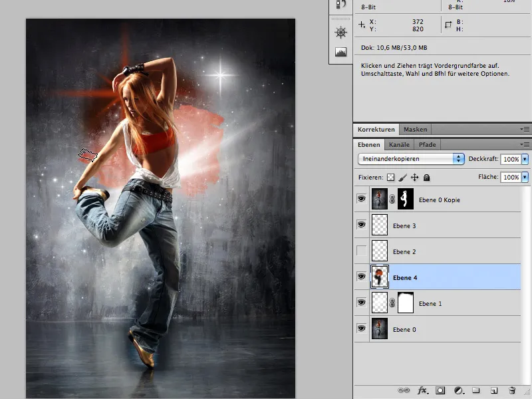Select the Ebene 1 layer mask thumbnail
Viewport: 532px width, 399px height.
coord(405,303)
